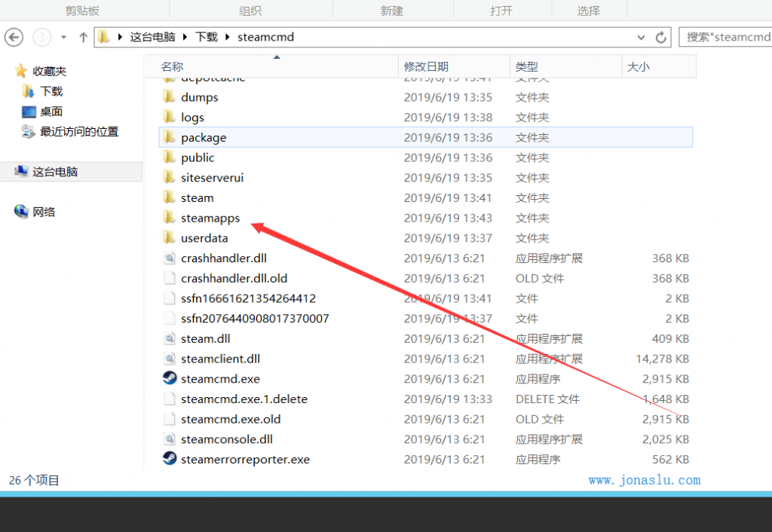Screen dimensions: 772x532
Task: Click the Forward navigation arrow
Action: tap(42, 38)
